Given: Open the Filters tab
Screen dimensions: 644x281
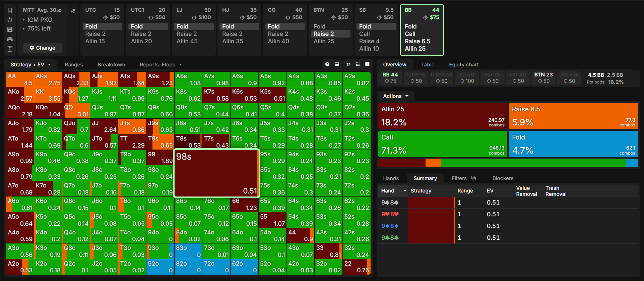Looking at the screenshot, I should (459, 178).
